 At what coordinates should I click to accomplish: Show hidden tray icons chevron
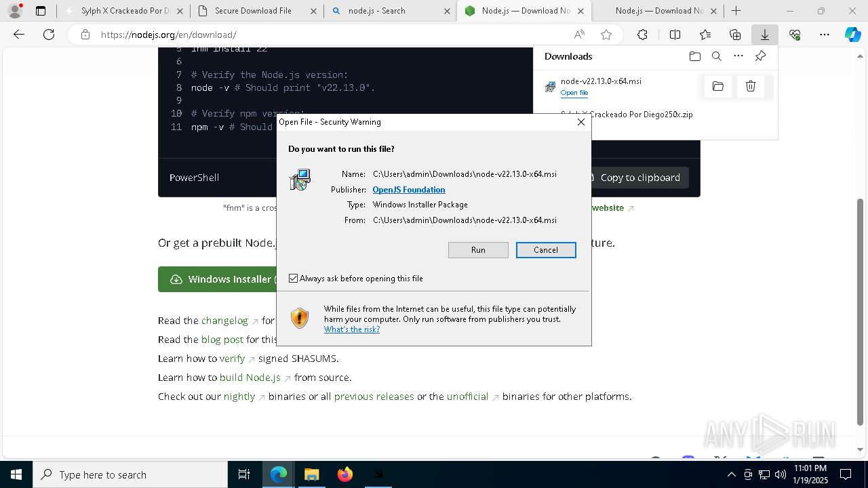point(731,474)
